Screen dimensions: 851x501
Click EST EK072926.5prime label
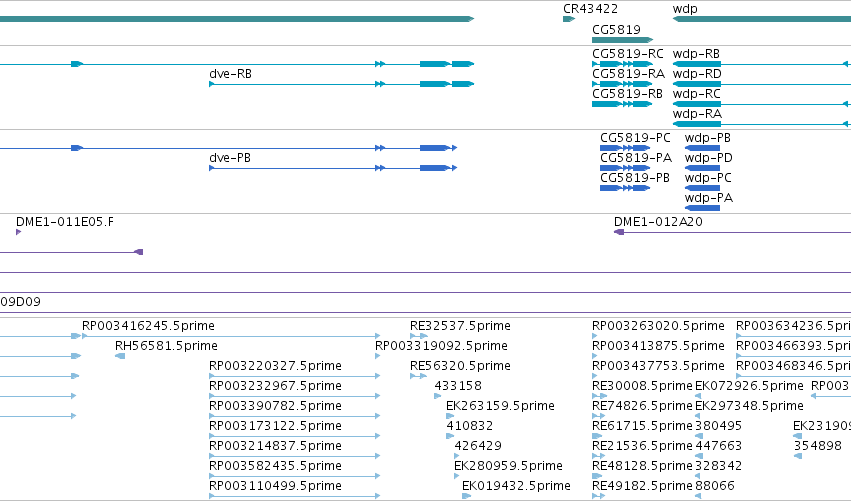[x=749, y=386]
